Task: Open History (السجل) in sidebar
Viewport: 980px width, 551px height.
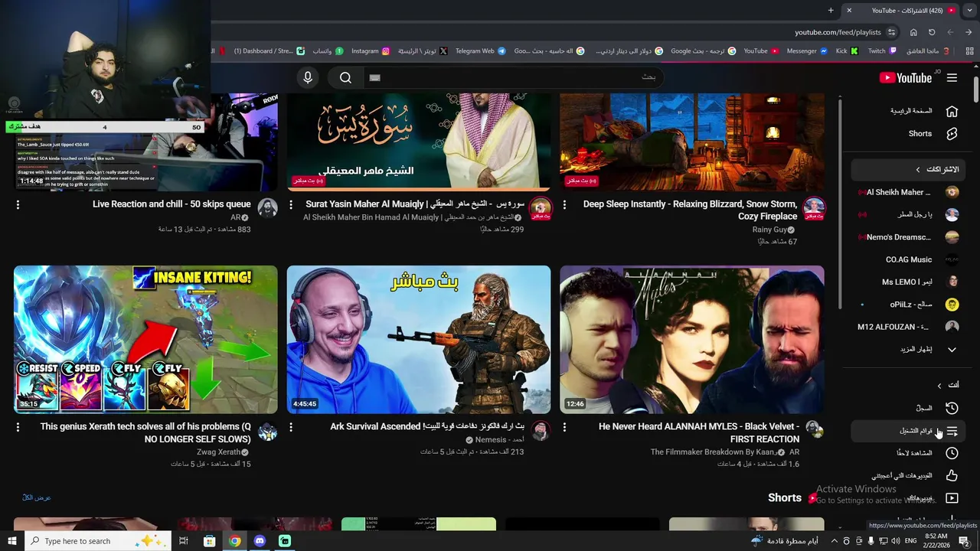Action: point(908,408)
